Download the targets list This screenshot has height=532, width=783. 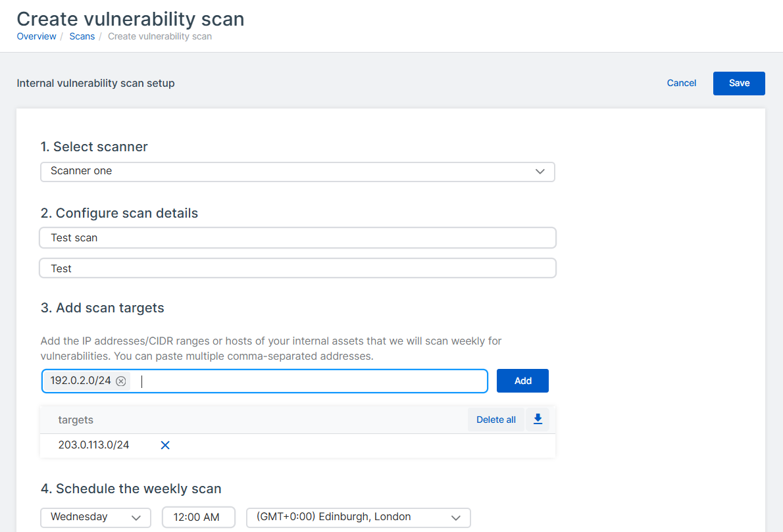538,420
